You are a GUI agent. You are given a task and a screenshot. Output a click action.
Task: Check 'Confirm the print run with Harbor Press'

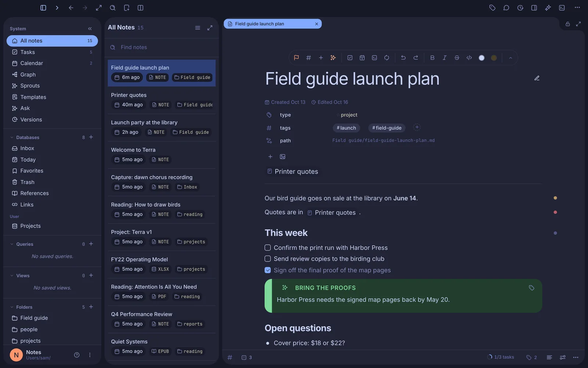point(268,248)
